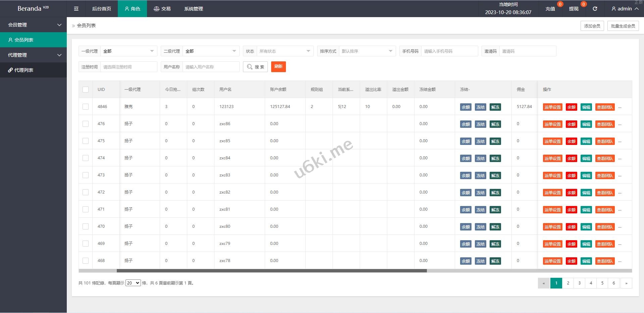Viewport: 644px width, 313px height.
Task: Click the more options ellipsis for UID 4846
Action: coord(620,107)
